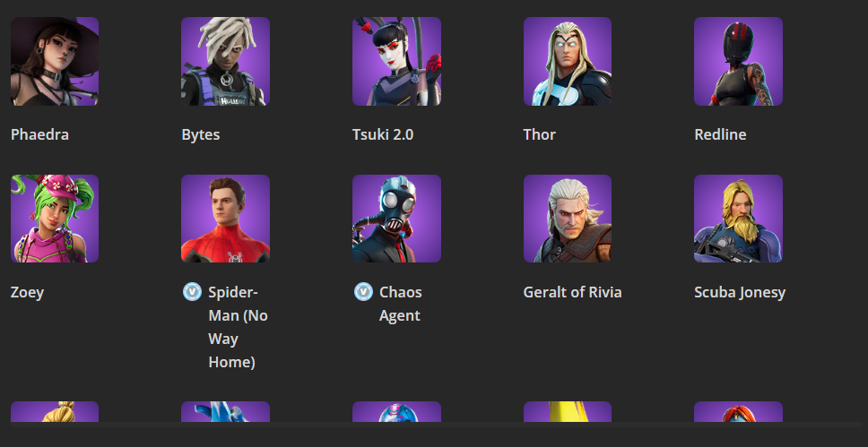Viewport: 868px width, 447px height.
Task: Open Thor's character portrait
Action: [x=568, y=62]
